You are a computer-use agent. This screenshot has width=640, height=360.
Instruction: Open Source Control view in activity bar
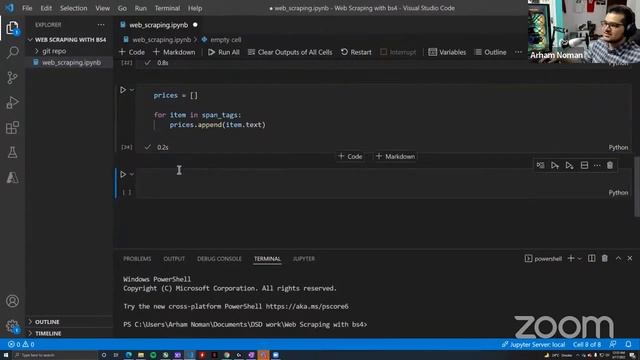[12, 78]
